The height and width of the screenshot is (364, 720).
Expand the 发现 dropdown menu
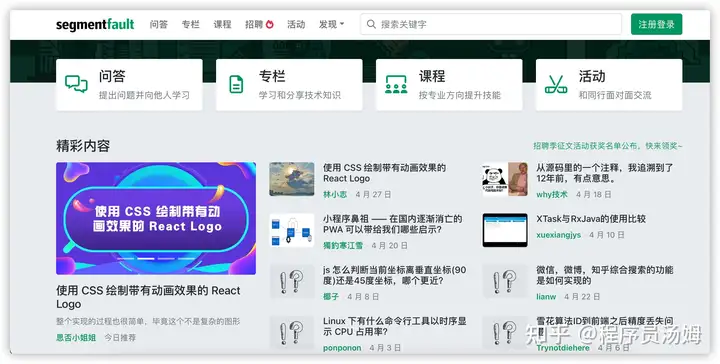332,24
